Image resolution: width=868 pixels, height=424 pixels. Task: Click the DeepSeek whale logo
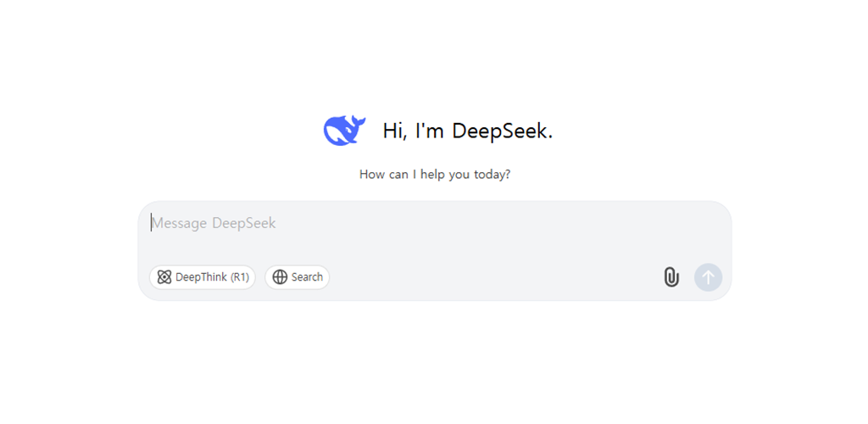pyautogui.click(x=343, y=131)
